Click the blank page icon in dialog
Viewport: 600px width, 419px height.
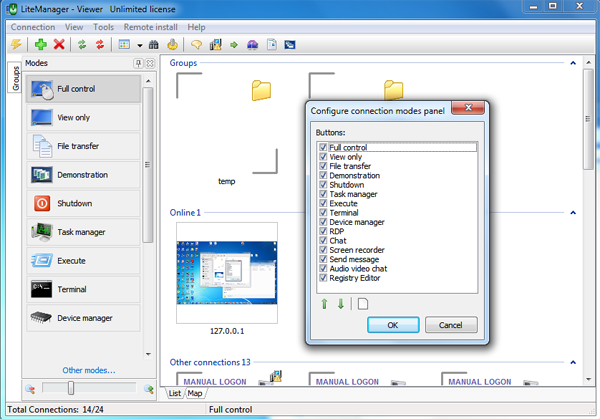pos(363,304)
